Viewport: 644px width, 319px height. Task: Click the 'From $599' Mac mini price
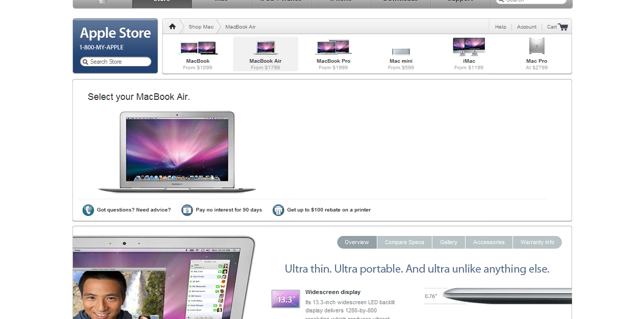(401, 68)
